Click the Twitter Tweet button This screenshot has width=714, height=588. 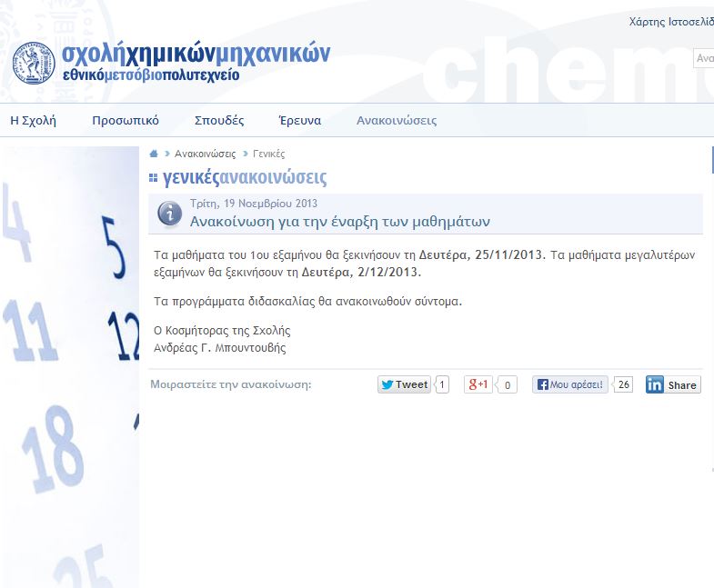[404, 384]
